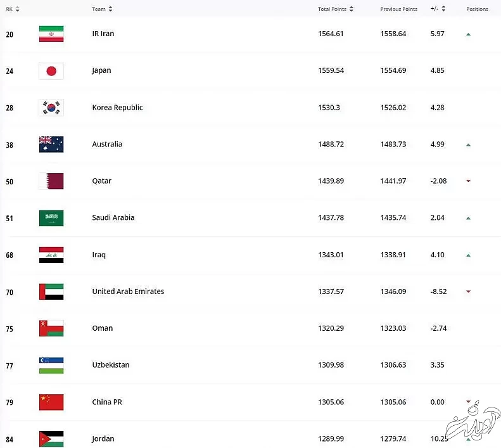The image size is (501, 448).
Task: Click the Saudi Arabia flag icon
Action: pos(51,218)
